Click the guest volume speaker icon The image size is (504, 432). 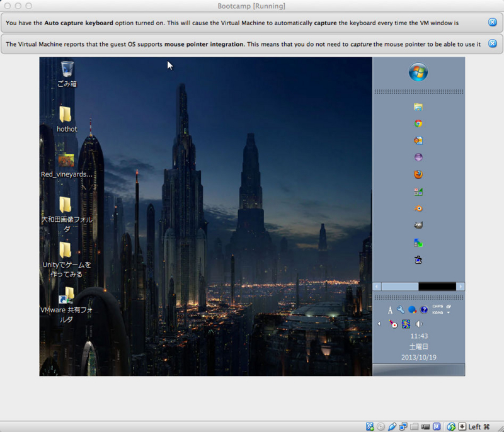pyautogui.click(x=419, y=324)
